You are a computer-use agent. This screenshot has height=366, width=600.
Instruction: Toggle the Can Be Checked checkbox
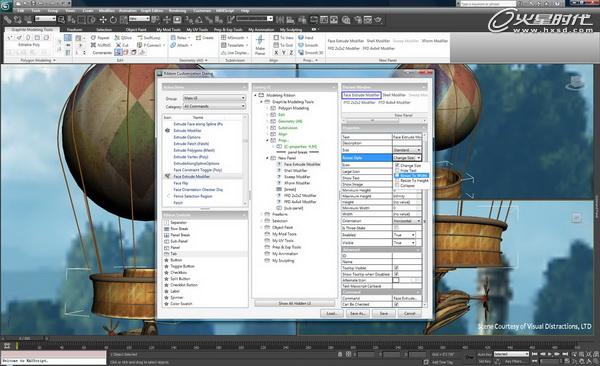[x=396, y=304]
